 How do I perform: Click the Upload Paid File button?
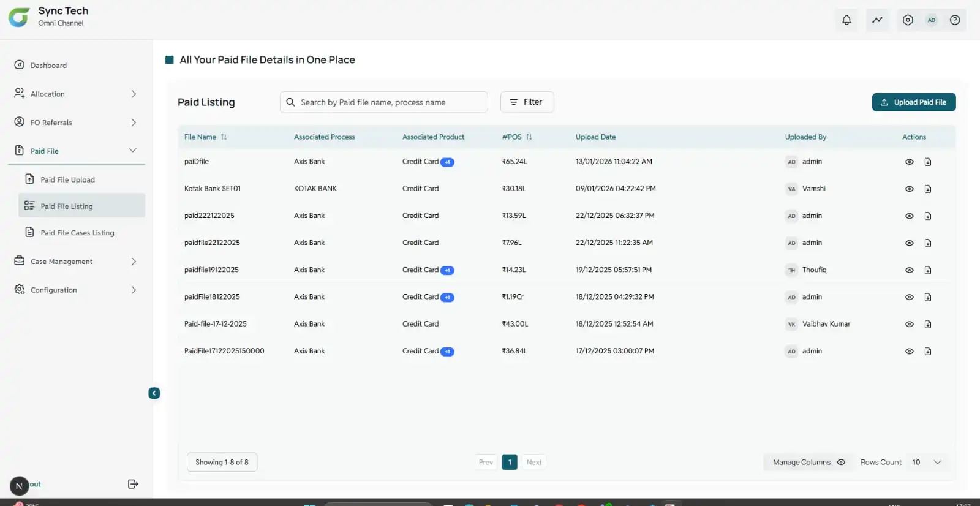(x=913, y=102)
